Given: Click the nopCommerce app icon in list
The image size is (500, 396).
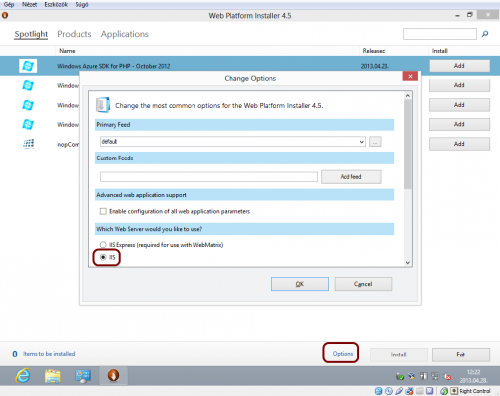Looking at the screenshot, I should (x=28, y=144).
